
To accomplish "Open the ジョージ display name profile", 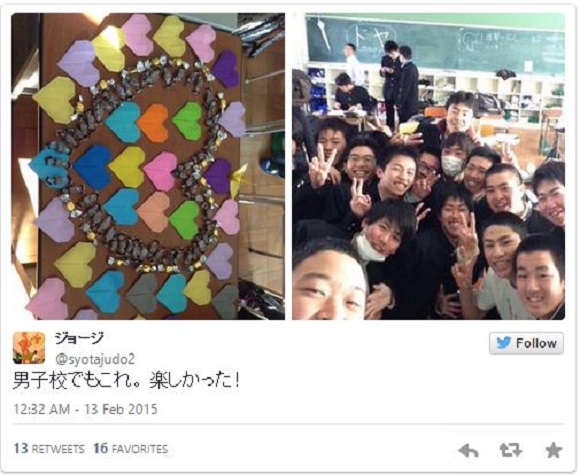I will (x=79, y=338).
